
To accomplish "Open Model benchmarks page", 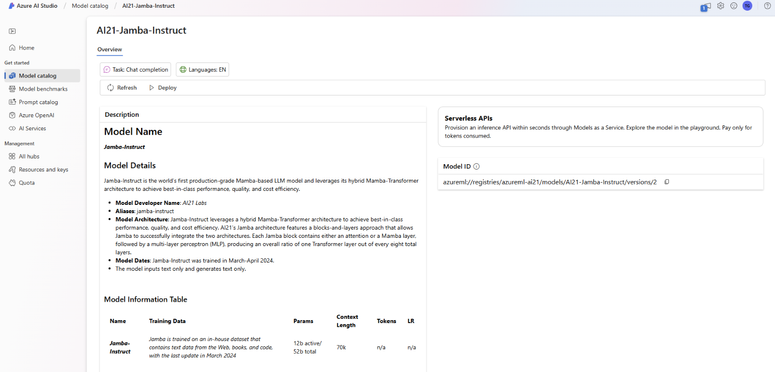I will tap(42, 89).
